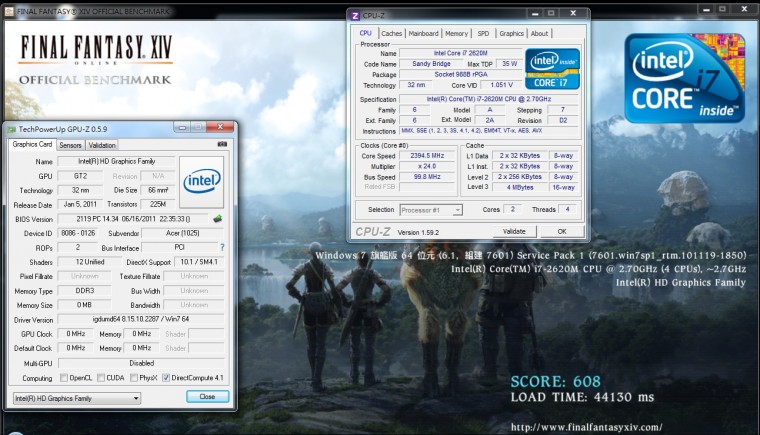Click the GPU-Z screenshot camera icon
This screenshot has width=760, height=435.
[x=222, y=145]
